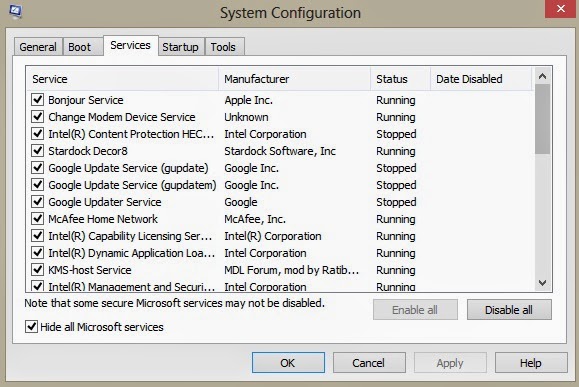
Task: Click the secure Microsoft services note text
Action: click(174, 303)
